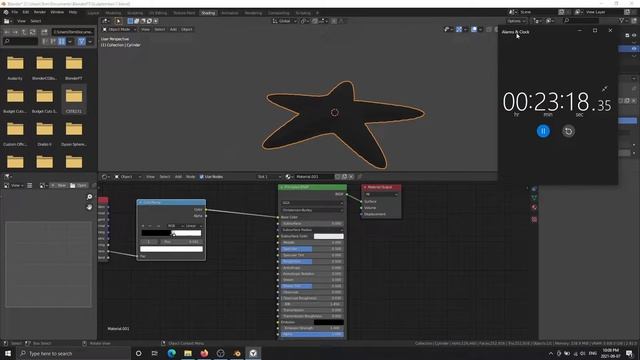Image resolution: width=640 pixels, height=360 pixels.
Task: Switch file browser to thumbnail display
Action: [x=62, y=41]
